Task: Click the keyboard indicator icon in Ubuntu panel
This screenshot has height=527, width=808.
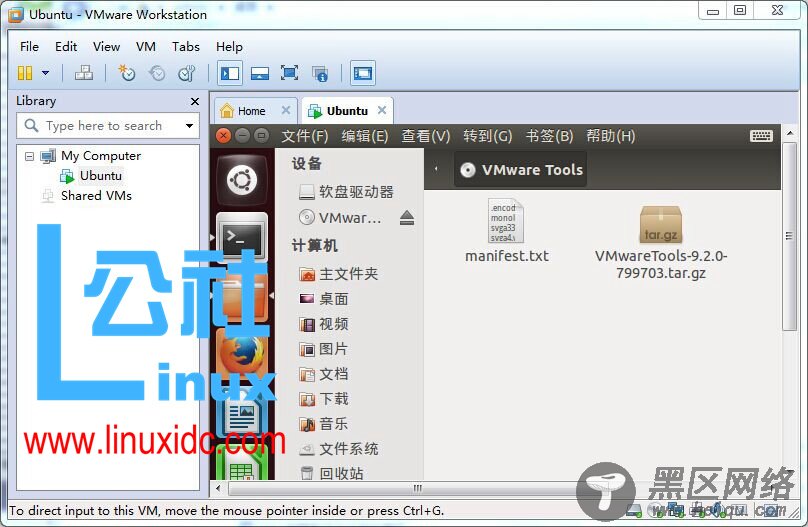Action: pos(761,136)
